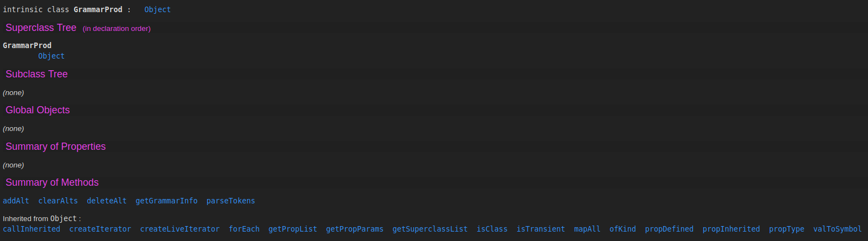868x241 pixels.
Task: Open Object in the Superclass Tree
Action: 51,56
